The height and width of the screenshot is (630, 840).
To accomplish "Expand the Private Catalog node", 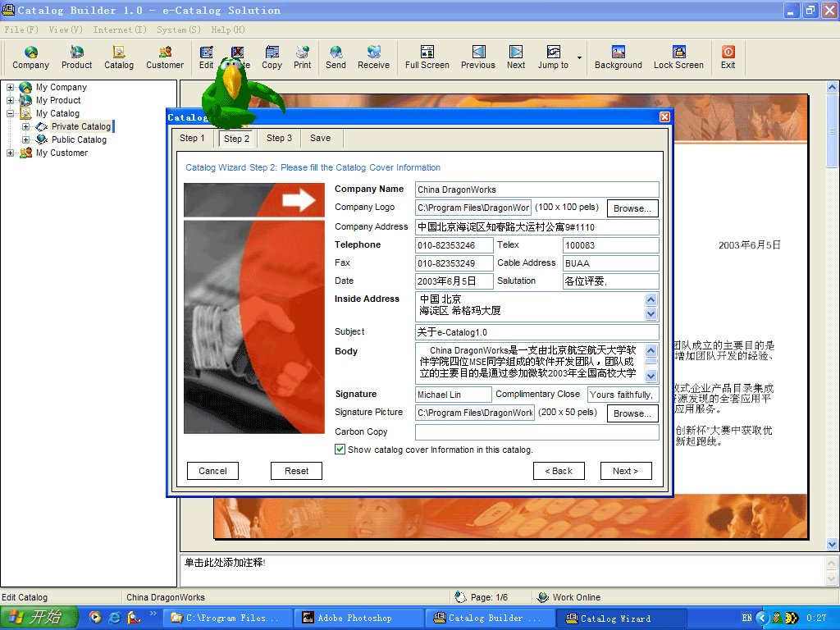I will (x=25, y=126).
